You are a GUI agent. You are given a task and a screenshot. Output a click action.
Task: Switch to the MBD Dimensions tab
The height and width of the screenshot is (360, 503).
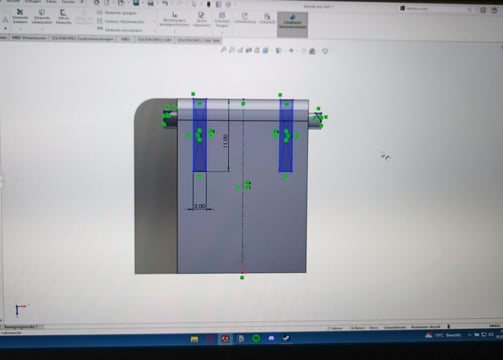coord(29,38)
